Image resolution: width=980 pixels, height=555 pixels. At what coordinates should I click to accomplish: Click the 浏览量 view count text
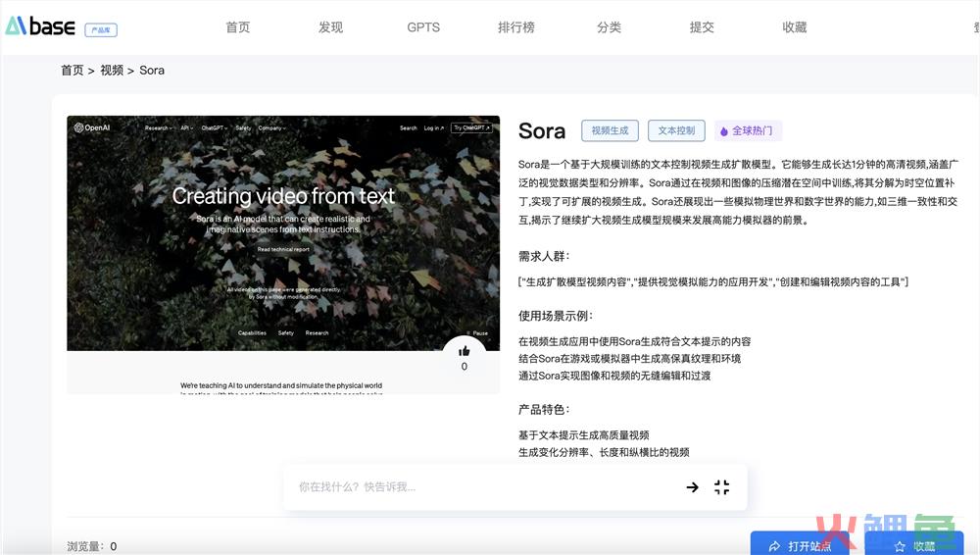[x=92, y=546]
